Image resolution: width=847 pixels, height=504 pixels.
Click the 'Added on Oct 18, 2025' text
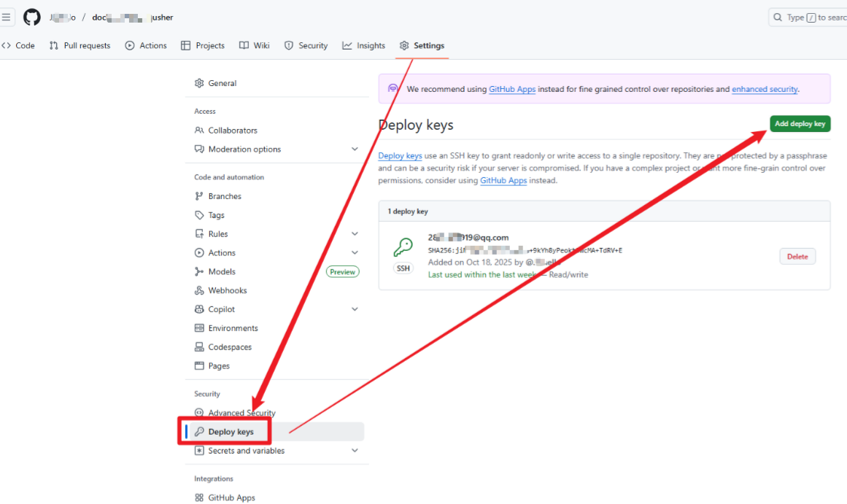coord(470,263)
